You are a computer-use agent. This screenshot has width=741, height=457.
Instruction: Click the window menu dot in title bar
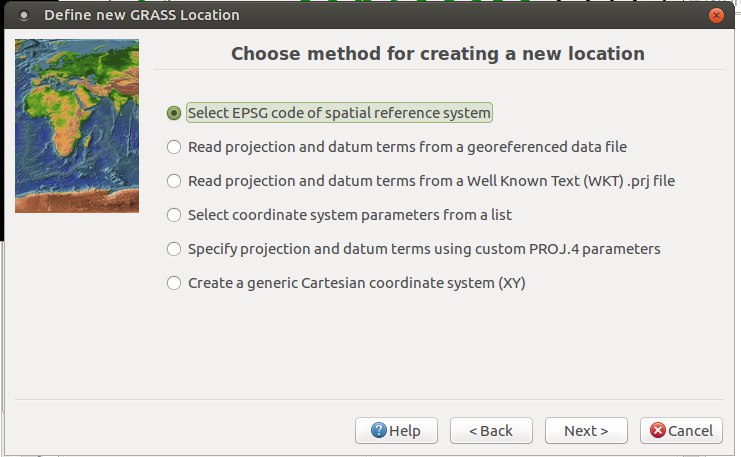[23, 15]
